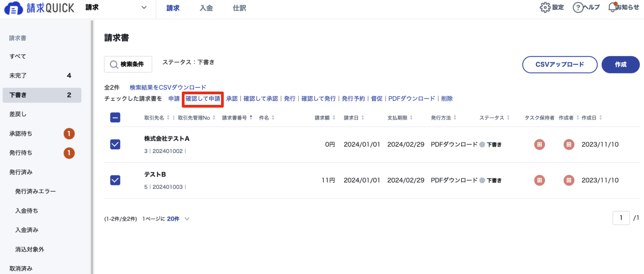The image size is (644, 274).
Task: Click the 承認 bulk action link
Action: [232, 99]
